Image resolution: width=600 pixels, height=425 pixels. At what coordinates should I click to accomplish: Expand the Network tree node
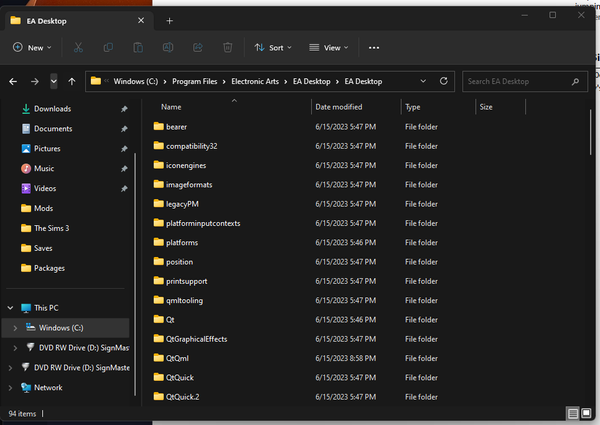[x=10, y=388]
